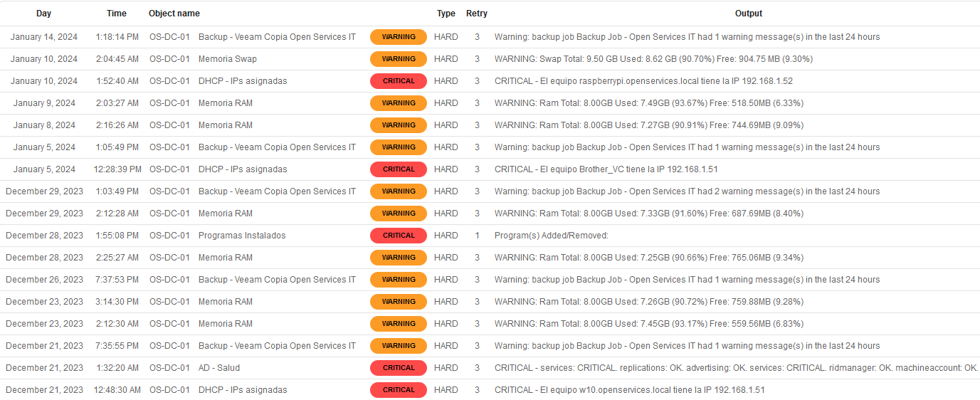Open DHCP - IPs asignadas from January 10, 2024
The height and width of the screenshot is (400, 980).
coord(243,81)
